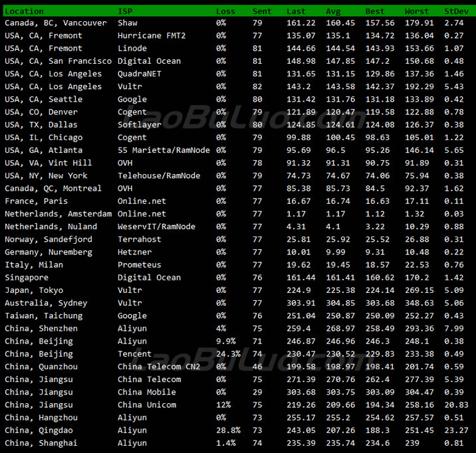This screenshot has height=453, width=476.
Task: Click the ISP column header
Action: (x=125, y=11)
